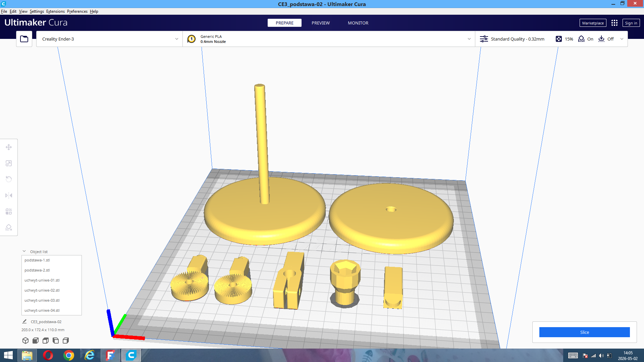The width and height of the screenshot is (644, 362).
Task: Select the Mirror tool in left toolbar
Action: coord(9,195)
